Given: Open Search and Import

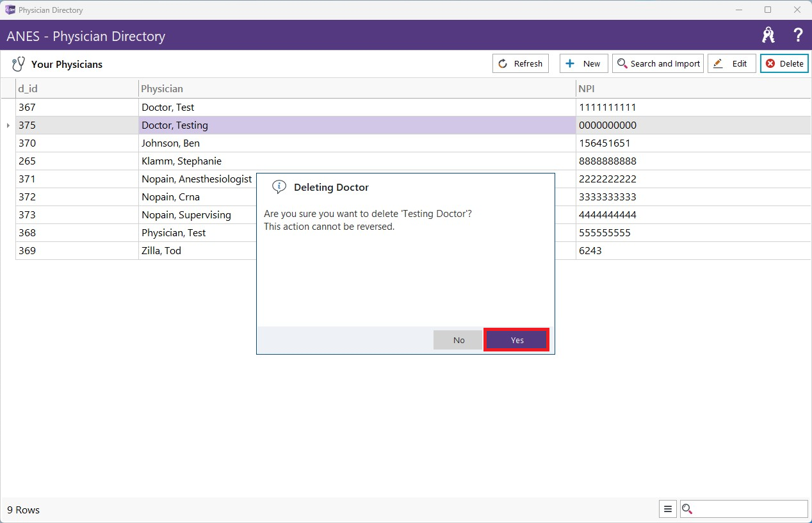Looking at the screenshot, I should pos(658,63).
